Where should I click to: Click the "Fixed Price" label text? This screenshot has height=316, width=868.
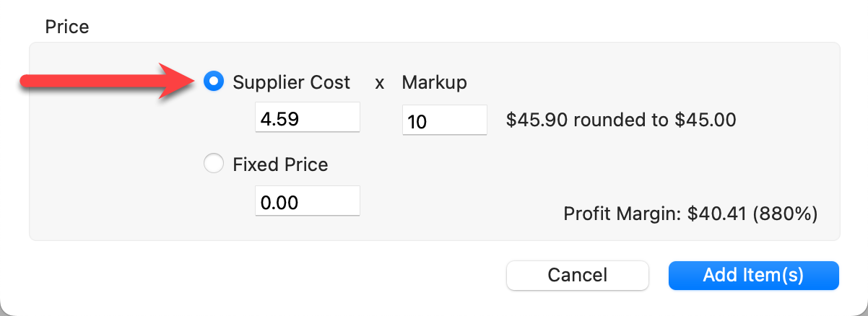[280, 164]
